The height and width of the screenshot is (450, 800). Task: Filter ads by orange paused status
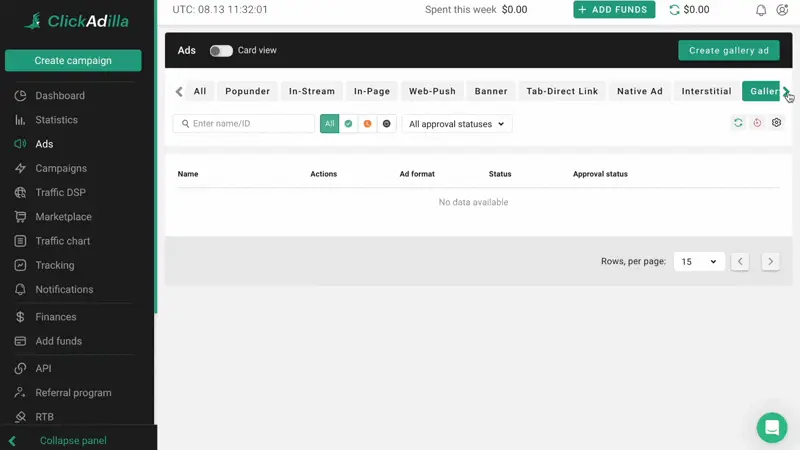[x=367, y=124]
